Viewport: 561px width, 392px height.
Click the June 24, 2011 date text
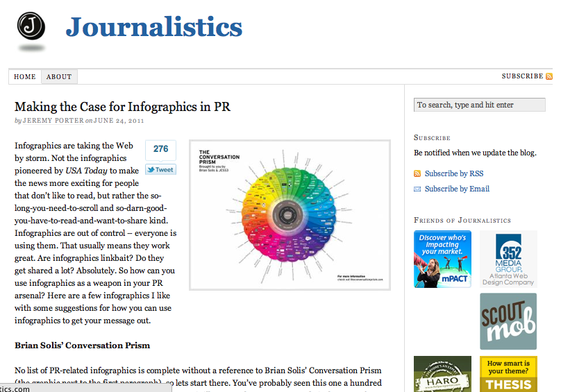click(x=119, y=121)
